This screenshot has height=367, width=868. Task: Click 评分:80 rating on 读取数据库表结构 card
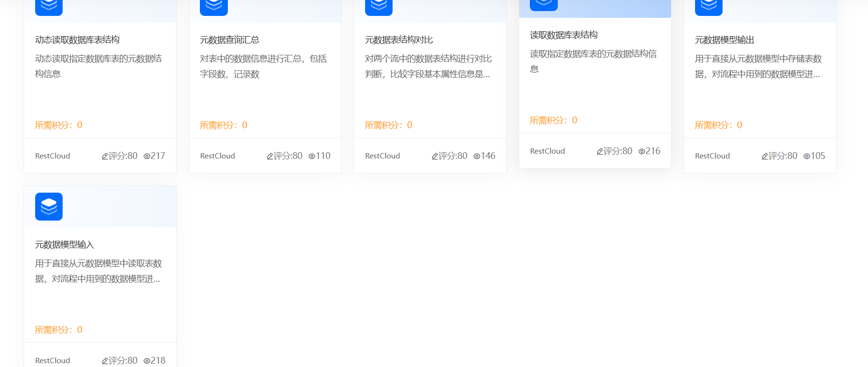(618, 151)
